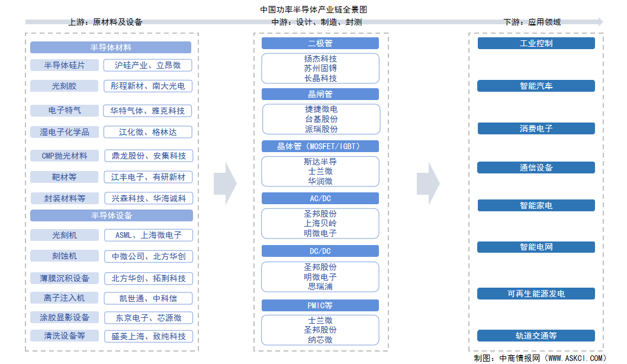627x364 pixels.
Task: Click the 半导体材料 header bar
Action: [x=111, y=47]
